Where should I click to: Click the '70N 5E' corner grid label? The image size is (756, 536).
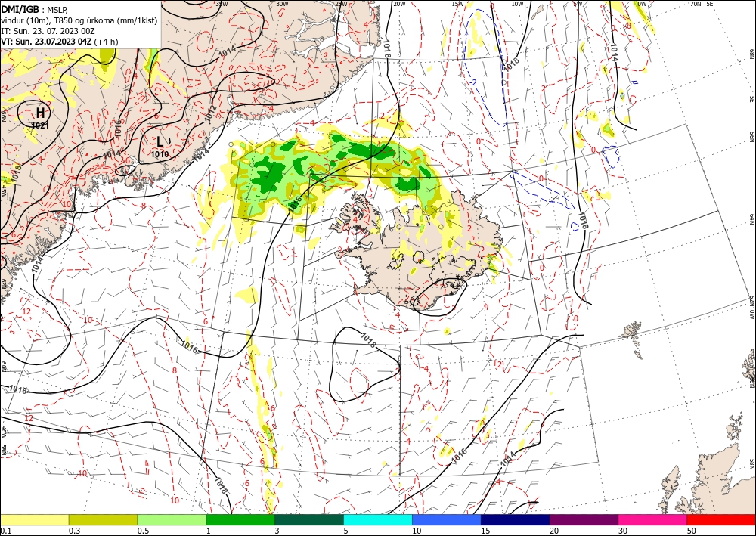[702, 4]
